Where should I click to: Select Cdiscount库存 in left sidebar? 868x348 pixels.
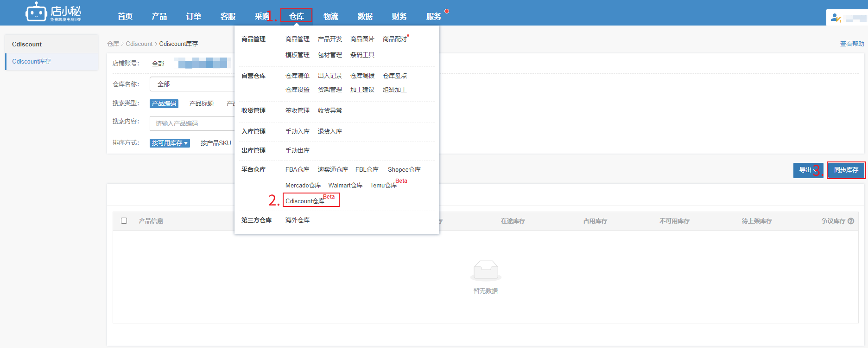coord(32,61)
